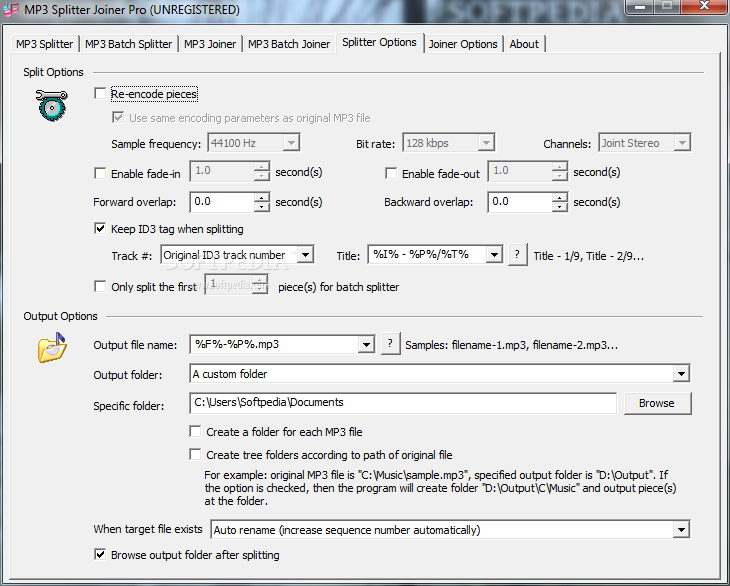Enable fade-in checkbox
This screenshot has width=730, height=586.
[x=100, y=173]
